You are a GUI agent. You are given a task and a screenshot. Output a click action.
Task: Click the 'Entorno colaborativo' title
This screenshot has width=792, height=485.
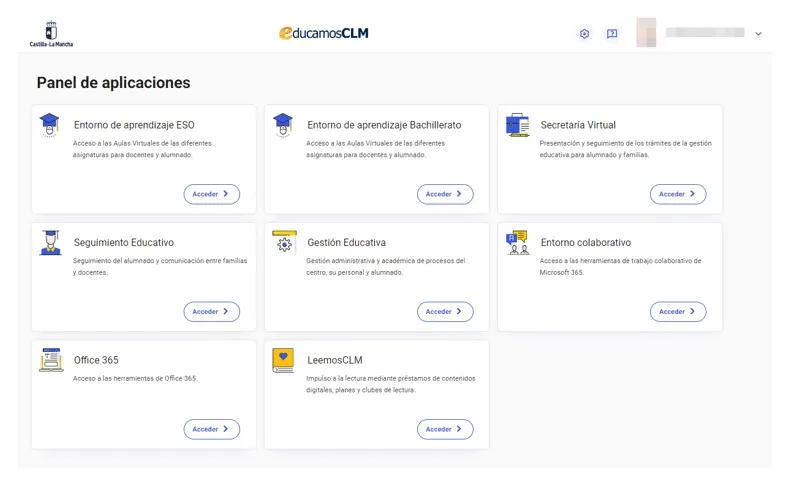tap(585, 242)
